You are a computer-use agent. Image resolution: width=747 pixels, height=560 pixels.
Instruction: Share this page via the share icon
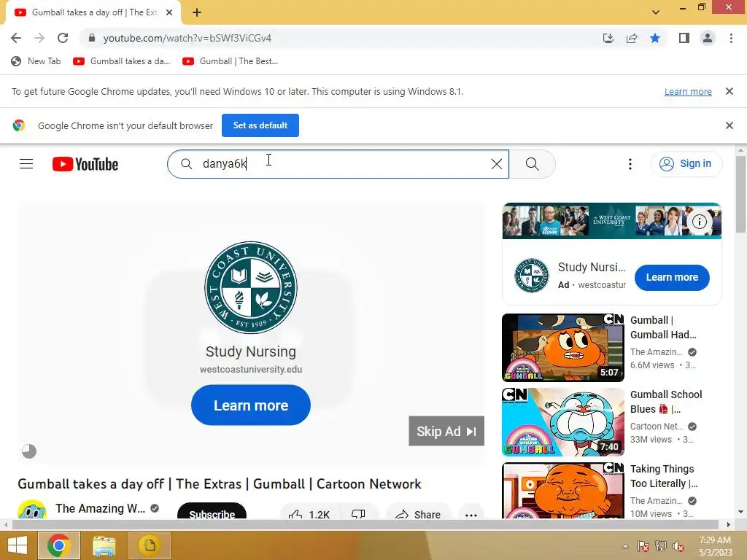(632, 38)
